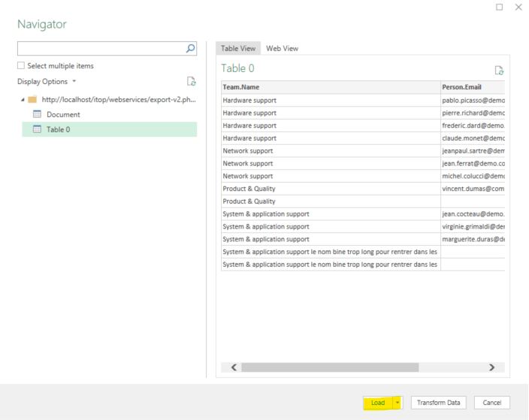The height and width of the screenshot is (420, 529).
Task: Click the horizontal scrollbar thumb in preview
Action: tap(329, 367)
